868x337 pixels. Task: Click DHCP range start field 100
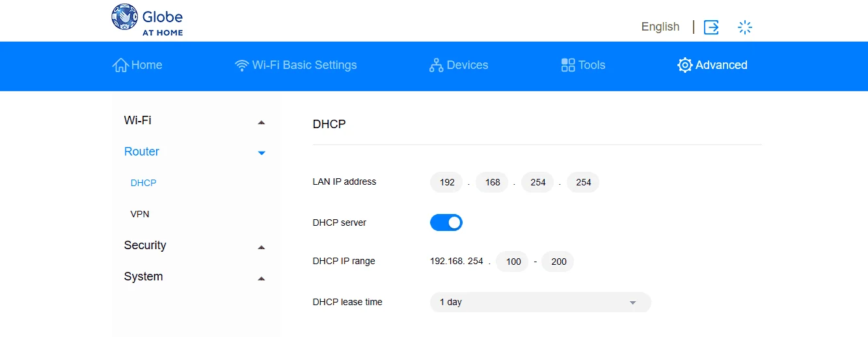(512, 262)
